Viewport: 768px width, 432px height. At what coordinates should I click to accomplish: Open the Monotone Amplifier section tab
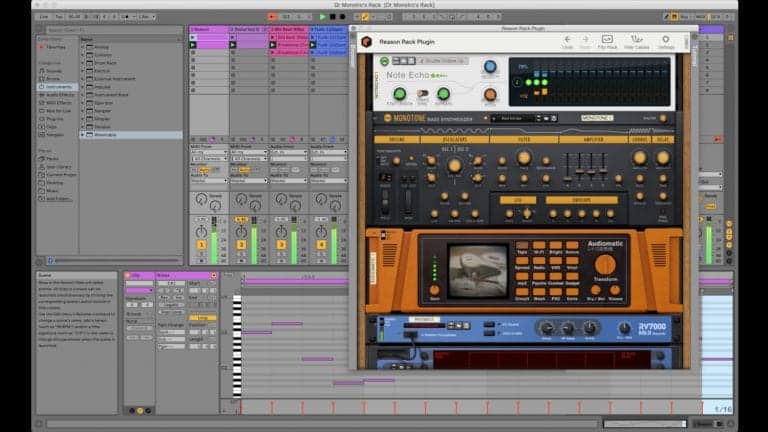tap(593, 140)
